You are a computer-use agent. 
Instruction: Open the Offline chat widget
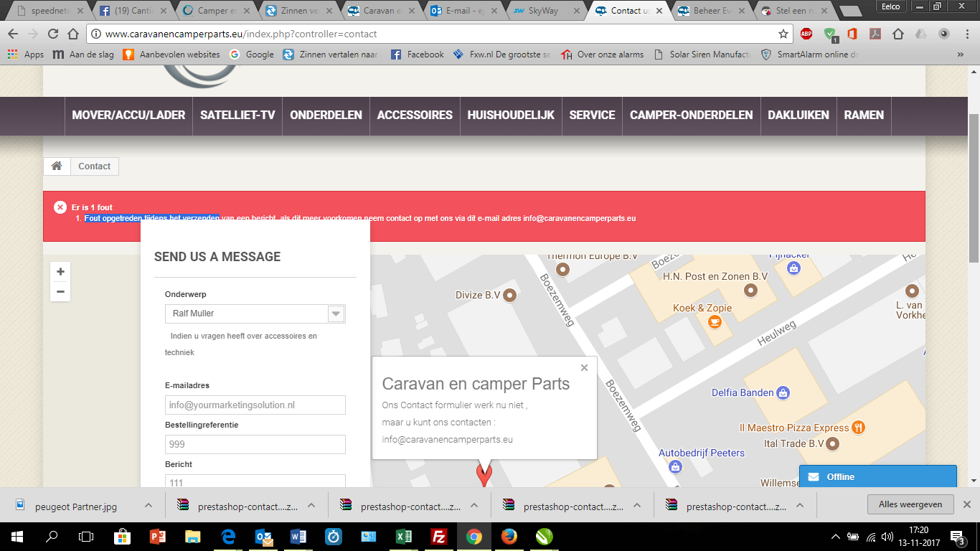click(x=877, y=476)
